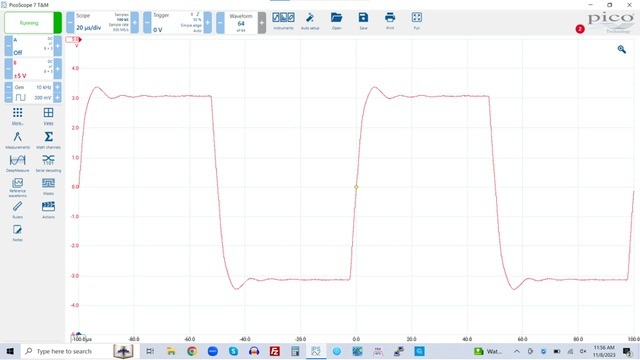Decrease channel A range with minus
Viewport: 640px width, 360px height.
coord(8,46)
